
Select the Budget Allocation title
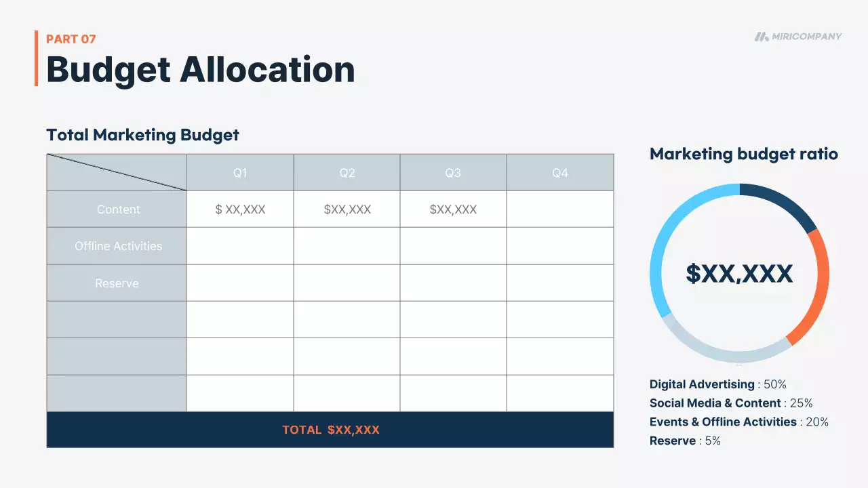(x=201, y=70)
